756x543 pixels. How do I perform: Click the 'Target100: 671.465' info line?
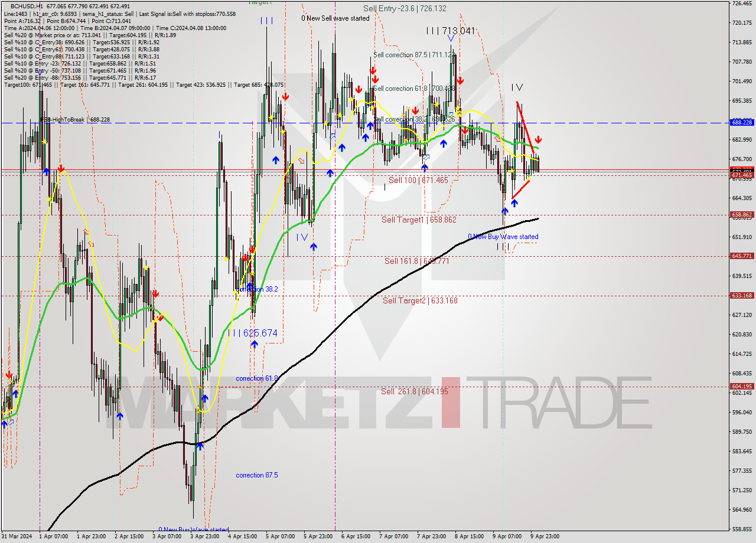pos(144,85)
